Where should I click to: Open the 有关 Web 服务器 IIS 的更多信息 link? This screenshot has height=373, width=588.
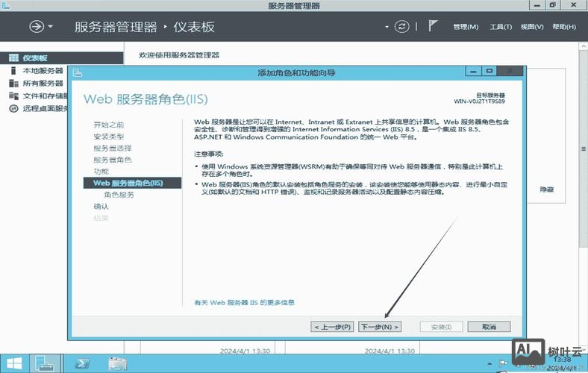click(244, 303)
